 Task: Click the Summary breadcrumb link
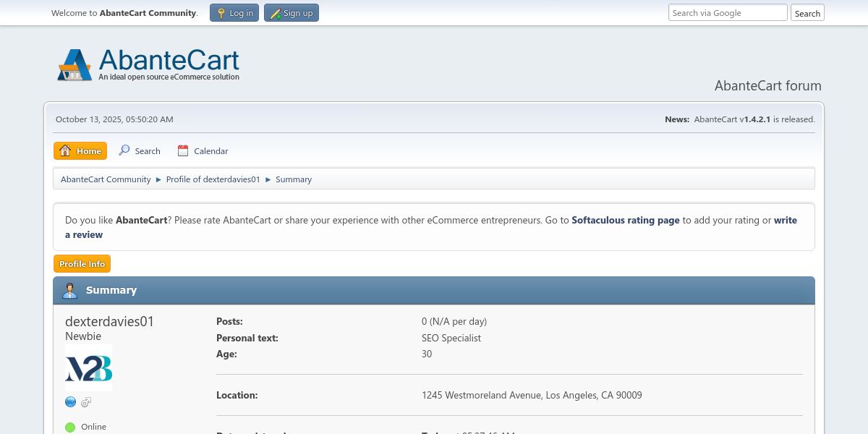(294, 179)
